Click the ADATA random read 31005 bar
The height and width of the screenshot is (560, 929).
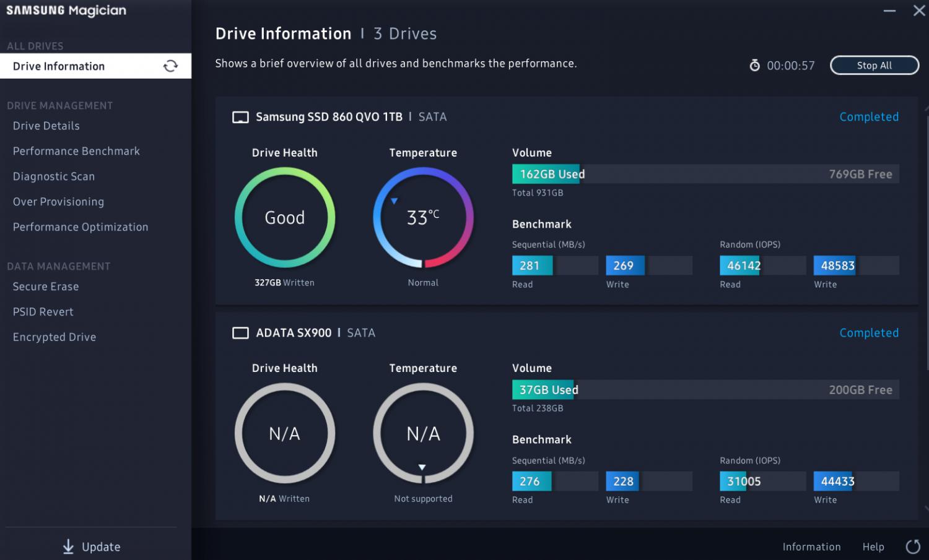point(762,481)
